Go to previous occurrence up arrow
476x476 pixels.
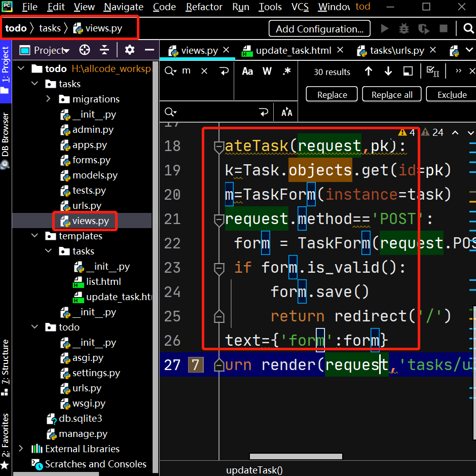(x=368, y=71)
